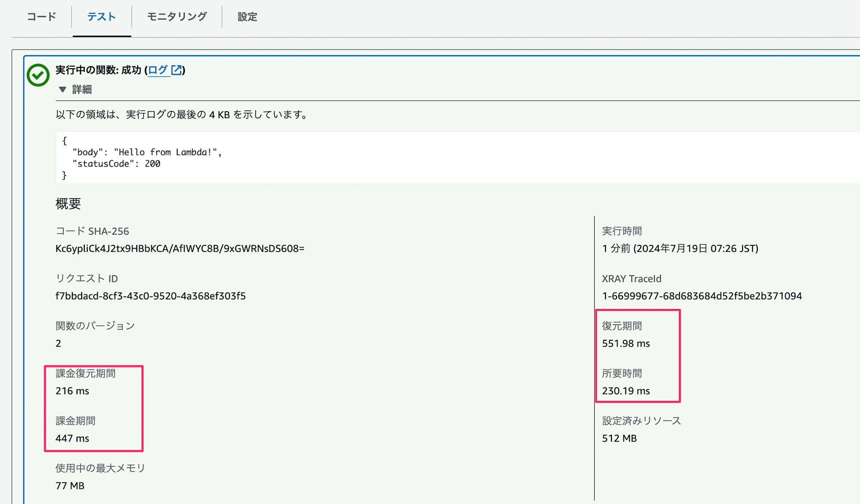
Task: Click the 関数のバージョン label
Action: coord(95,326)
